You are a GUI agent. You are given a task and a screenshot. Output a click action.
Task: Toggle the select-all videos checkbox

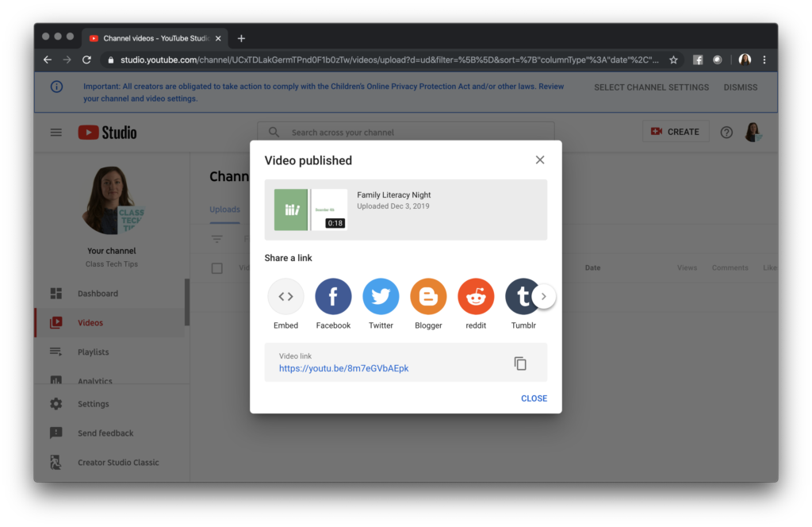(217, 268)
